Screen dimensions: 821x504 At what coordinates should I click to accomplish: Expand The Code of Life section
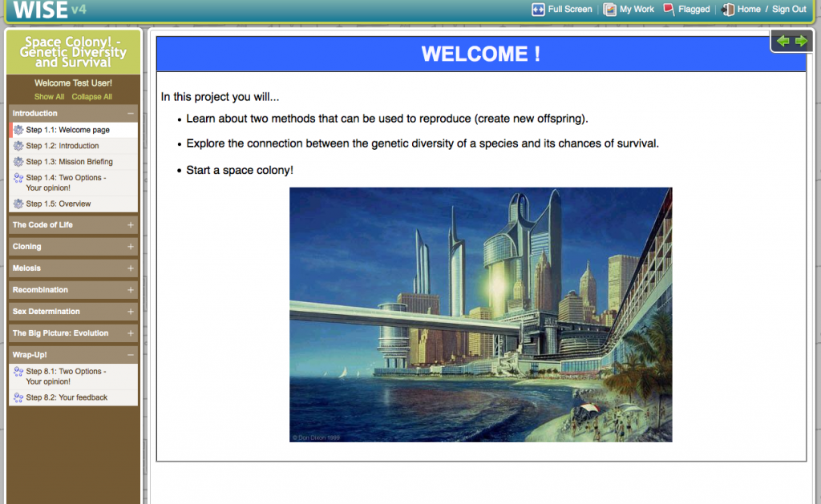pyautogui.click(x=131, y=225)
